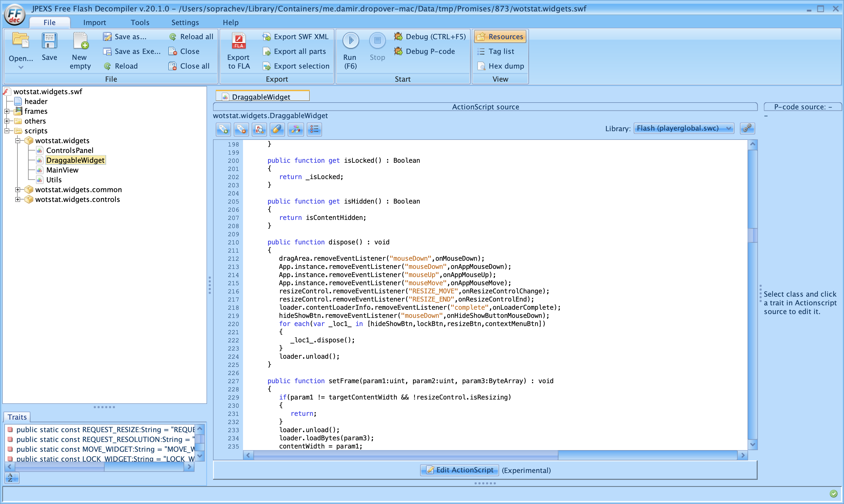Open the Tools ribbon tab
This screenshot has width=844, height=504.
[140, 22]
